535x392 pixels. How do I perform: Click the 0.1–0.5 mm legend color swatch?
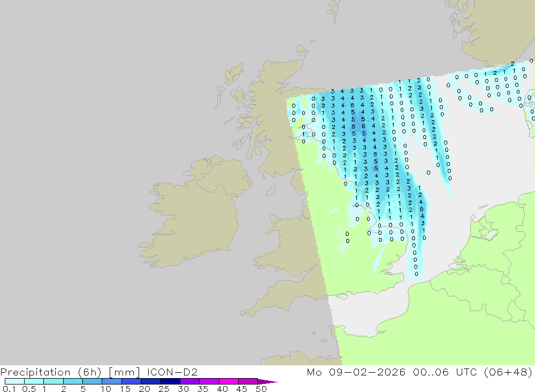tap(14, 381)
